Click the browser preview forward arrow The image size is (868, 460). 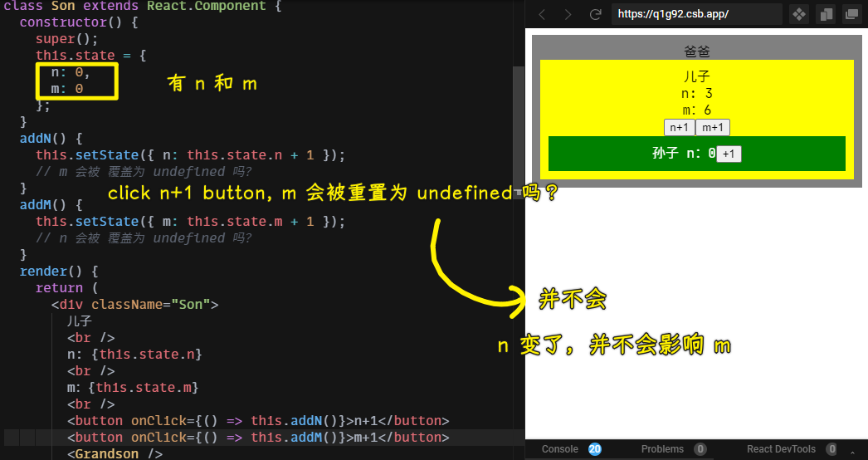tap(568, 14)
